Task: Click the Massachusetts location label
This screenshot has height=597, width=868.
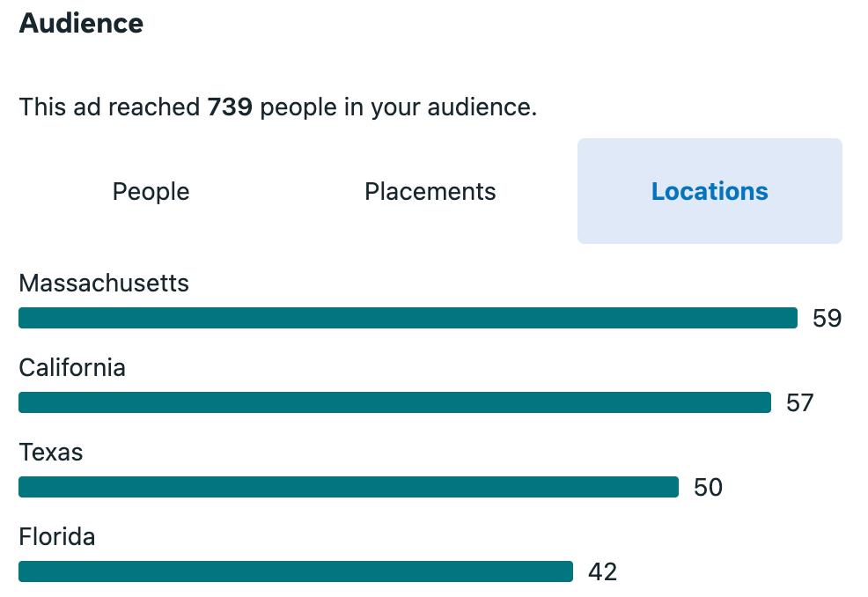Action: (104, 283)
